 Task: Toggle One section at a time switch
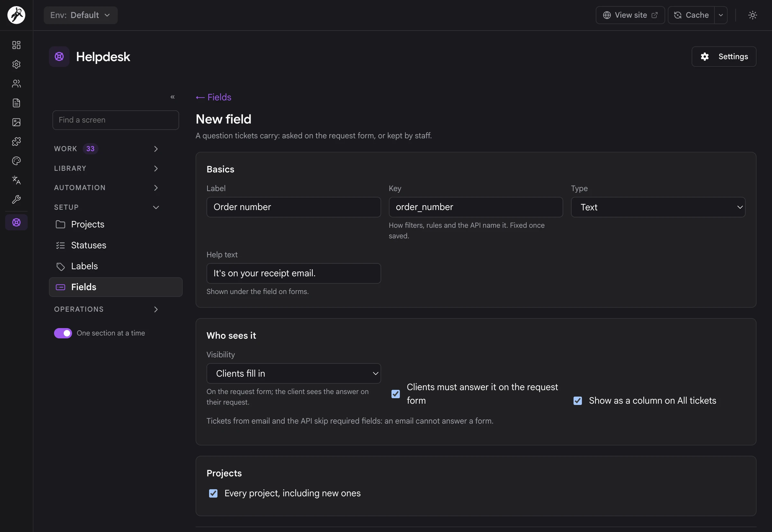click(x=63, y=333)
